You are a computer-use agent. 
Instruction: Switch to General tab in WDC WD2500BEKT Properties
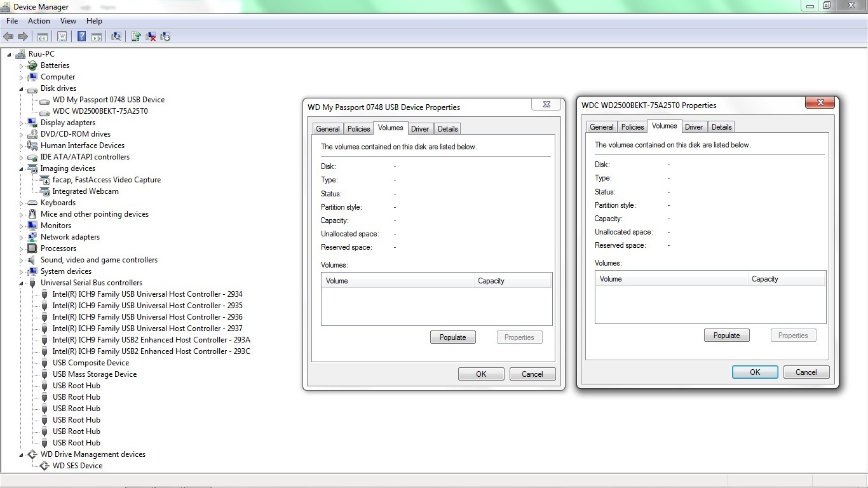602,127
